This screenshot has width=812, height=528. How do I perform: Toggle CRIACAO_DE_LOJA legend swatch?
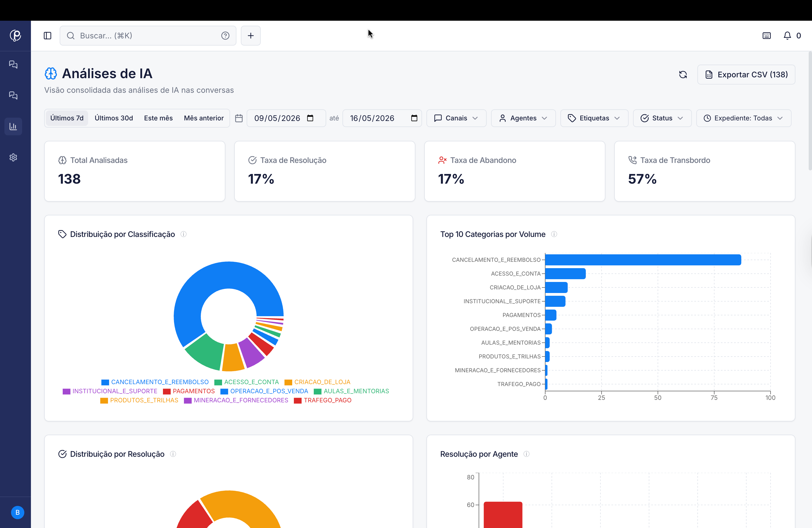pyautogui.click(x=288, y=382)
